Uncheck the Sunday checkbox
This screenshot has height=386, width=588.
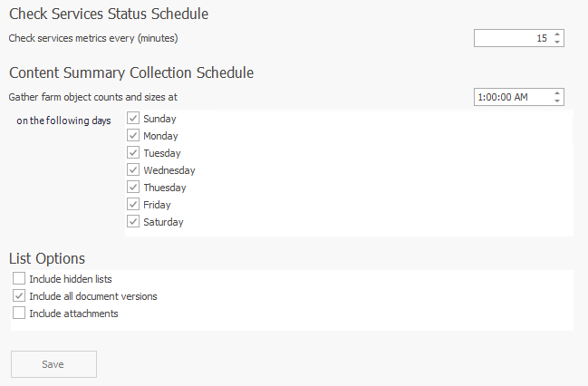click(133, 119)
